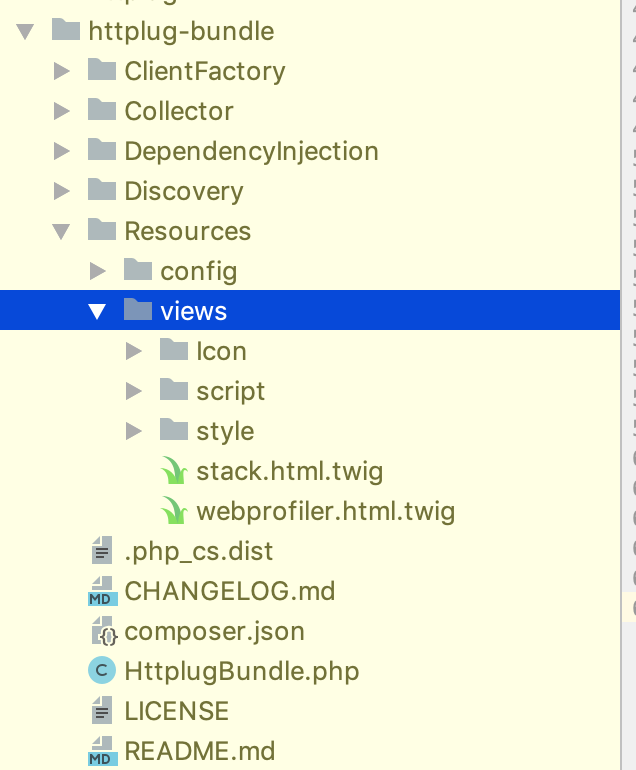Viewport: 636px width, 770px height.
Task: Click the config folder icon
Action: [138, 269]
